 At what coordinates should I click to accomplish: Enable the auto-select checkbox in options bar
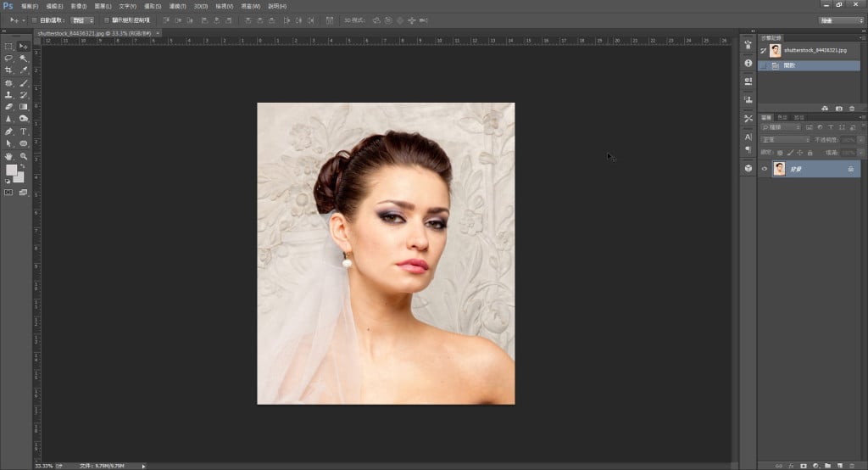coord(33,20)
